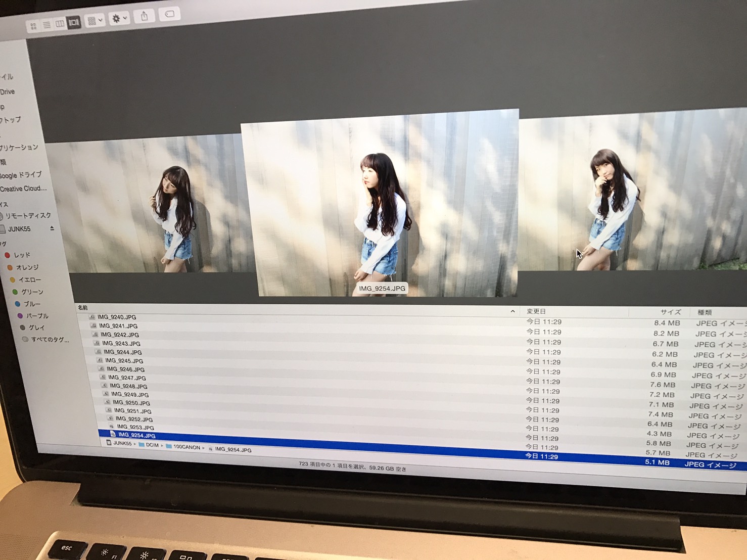Toggle the sort-direction chevron in header
Viewport: 747px width, 560px height.
click(x=512, y=311)
